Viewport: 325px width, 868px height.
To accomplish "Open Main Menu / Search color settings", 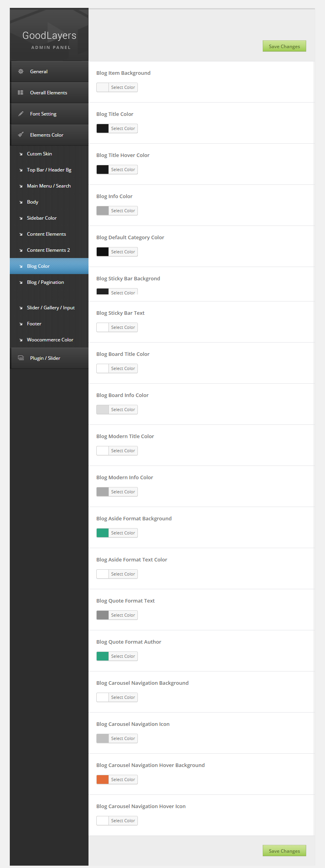I will point(49,186).
